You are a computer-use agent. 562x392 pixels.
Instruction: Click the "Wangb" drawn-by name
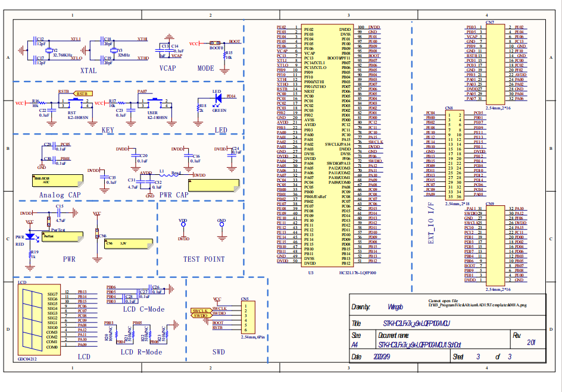395,307
